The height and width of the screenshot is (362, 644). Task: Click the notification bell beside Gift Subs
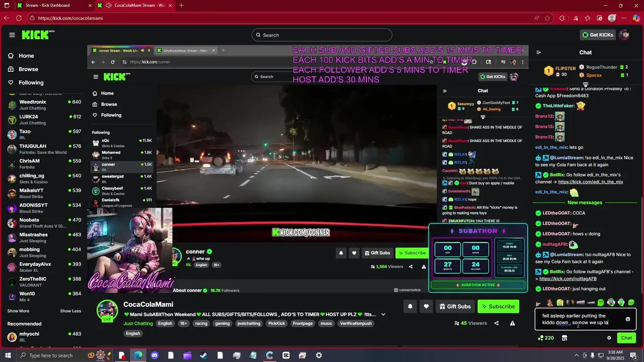(410, 306)
